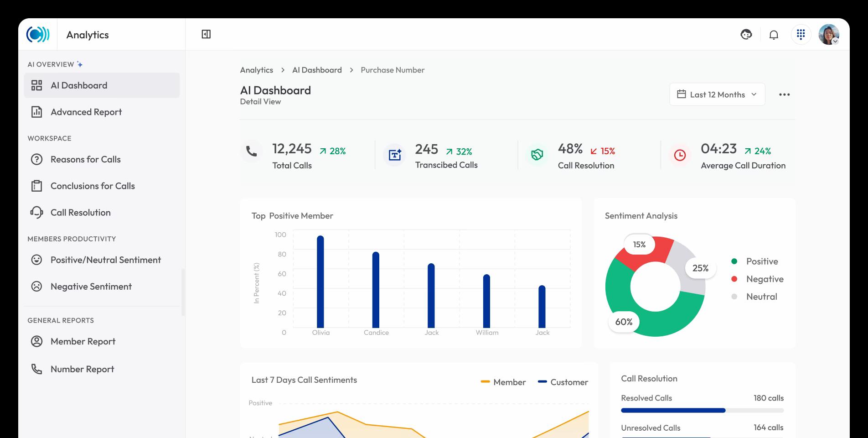Open the AI assistant bot icon
The width and height of the screenshot is (868, 438).
[746, 34]
